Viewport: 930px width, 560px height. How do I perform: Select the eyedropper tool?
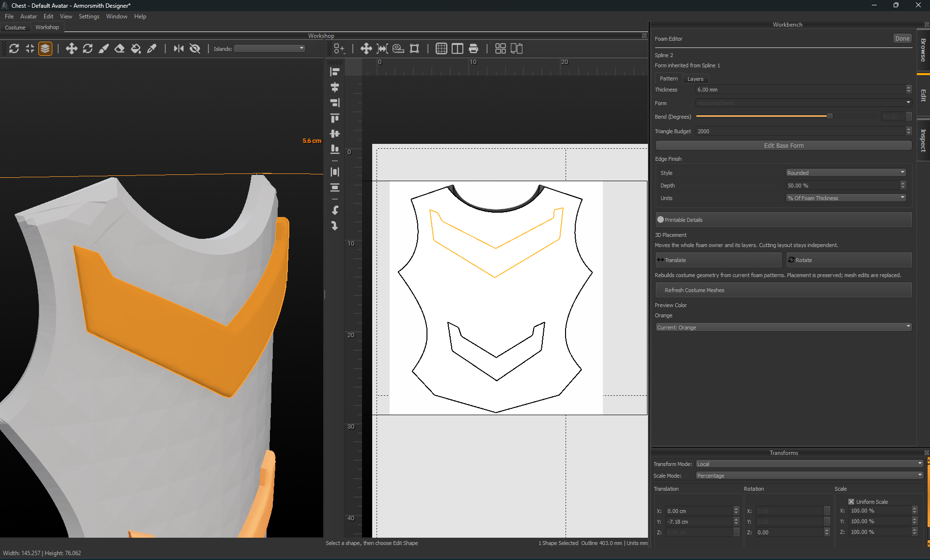[x=152, y=48]
